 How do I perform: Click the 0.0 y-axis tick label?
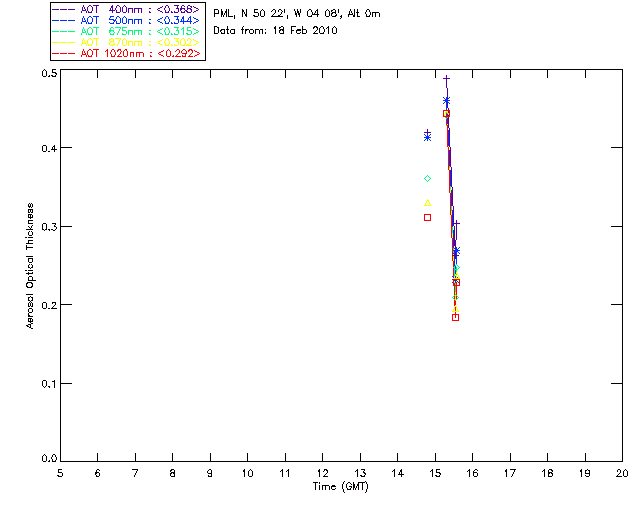click(49, 459)
